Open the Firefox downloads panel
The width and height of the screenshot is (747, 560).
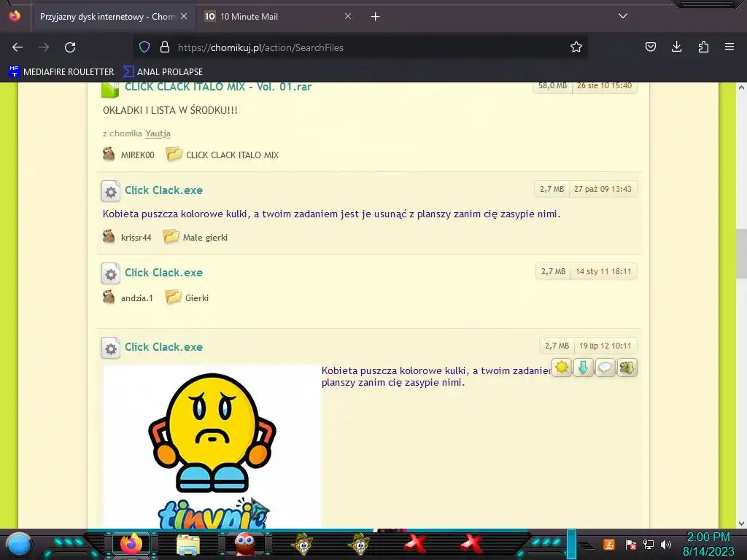(x=676, y=47)
